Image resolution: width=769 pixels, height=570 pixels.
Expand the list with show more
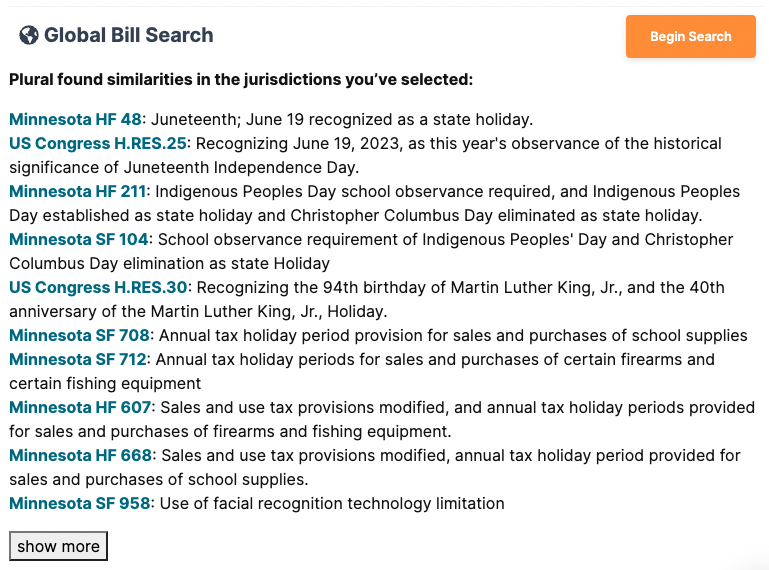58,546
